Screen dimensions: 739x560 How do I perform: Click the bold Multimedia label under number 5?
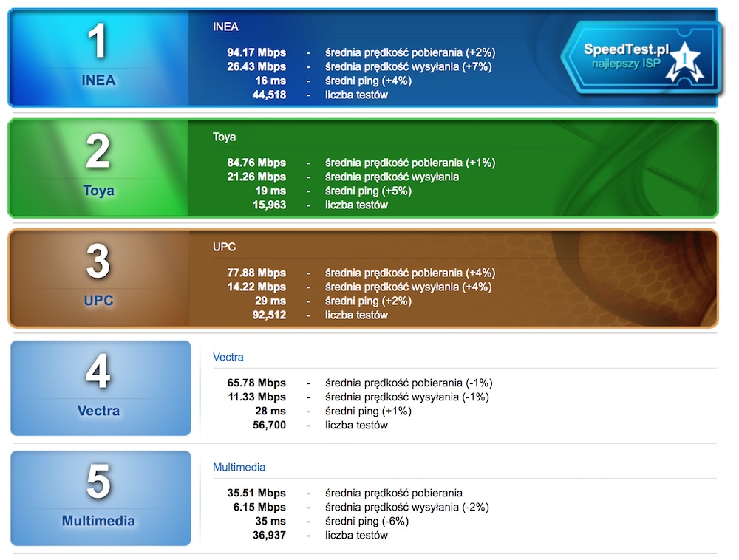click(98, 521)
